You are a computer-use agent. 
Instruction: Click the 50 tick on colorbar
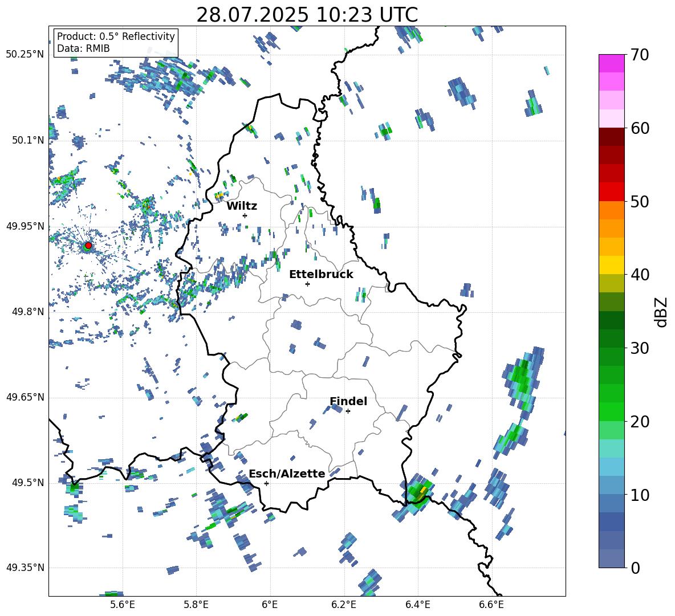coord(640,201)
